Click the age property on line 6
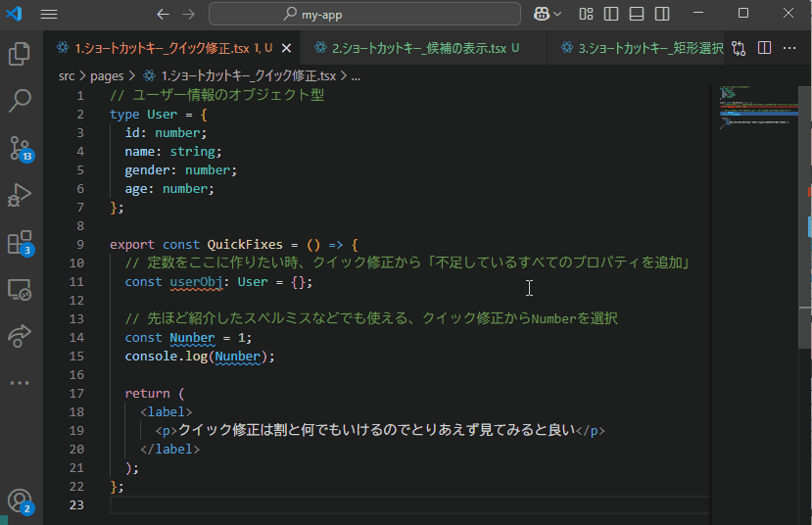The image size is (812, 525). tap(136, 188)
